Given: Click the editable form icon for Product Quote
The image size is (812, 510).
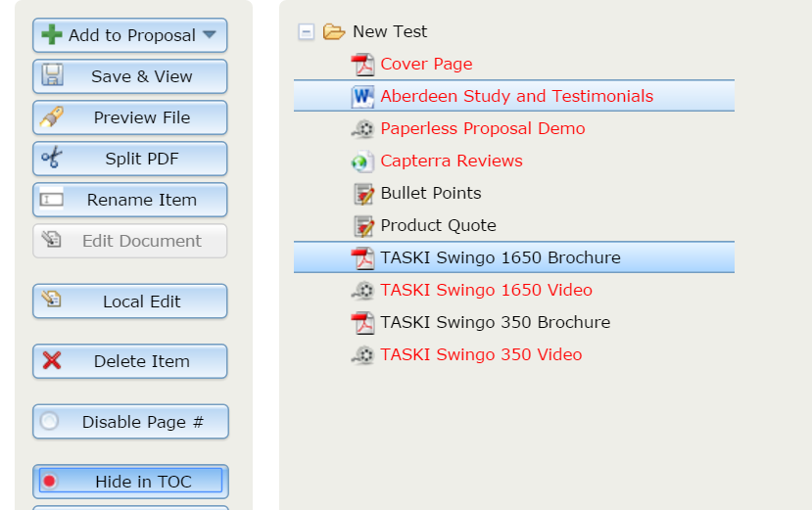Looking at the screenshot, I should (x=363, y=226).
